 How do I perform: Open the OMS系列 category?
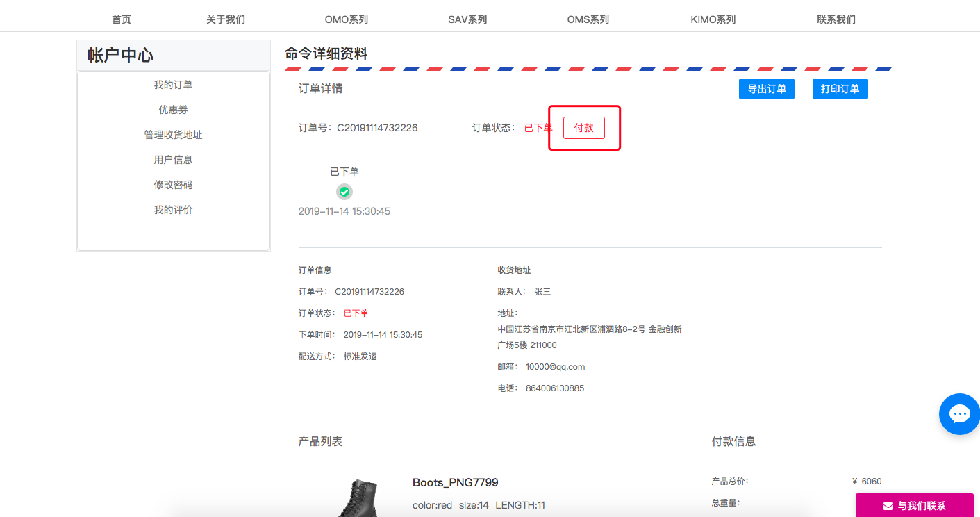coord(588,19)
